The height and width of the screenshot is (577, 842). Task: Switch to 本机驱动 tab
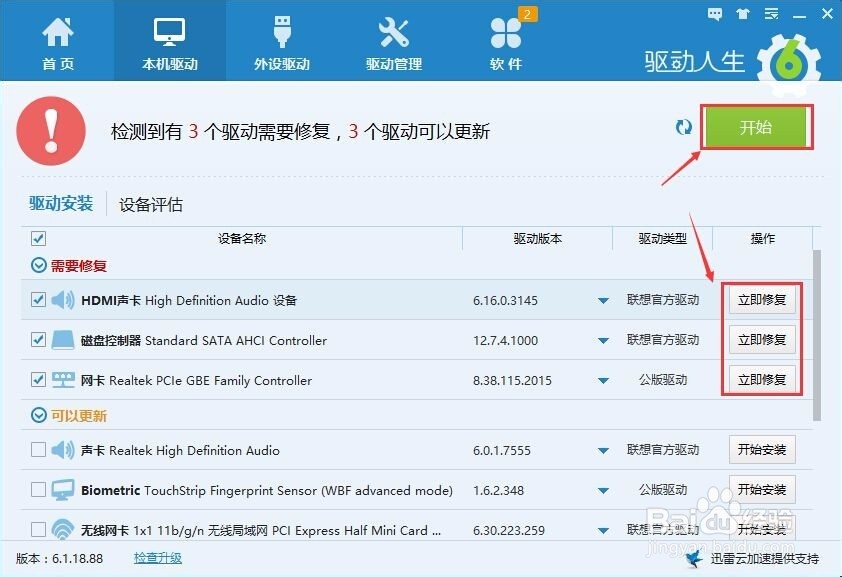[170, 43]
